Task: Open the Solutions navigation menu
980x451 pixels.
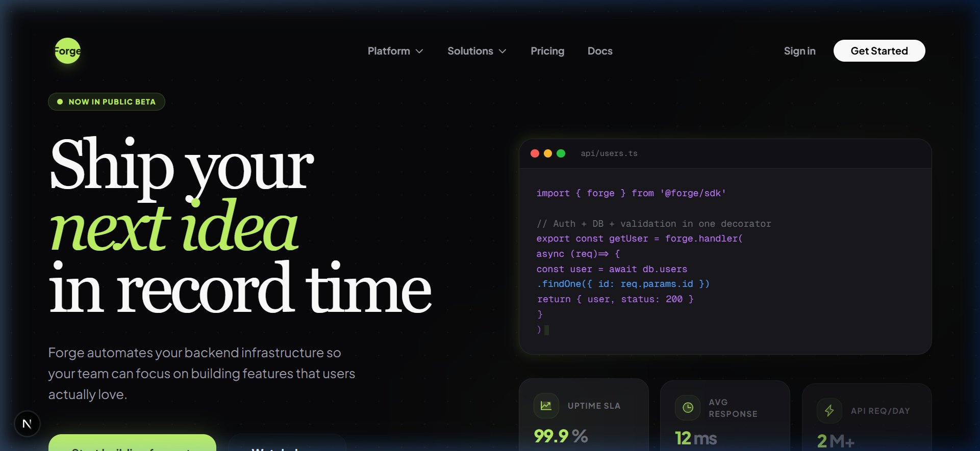Action: [477, 51]
